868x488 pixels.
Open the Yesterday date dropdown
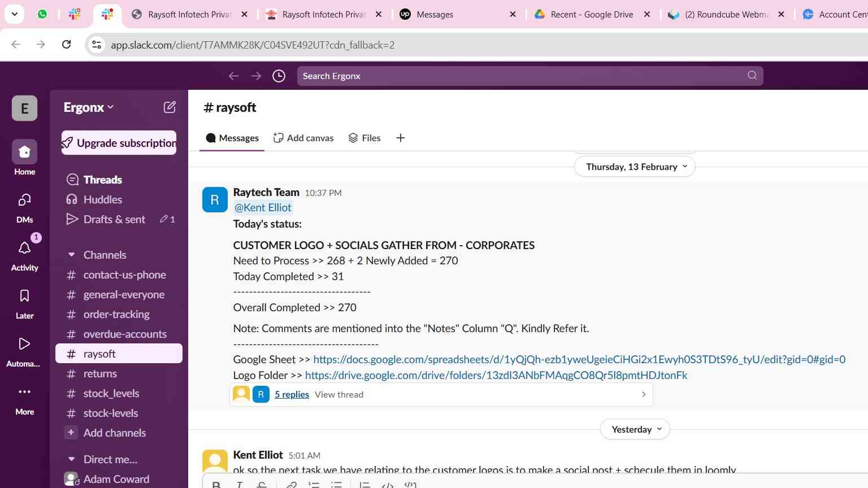tap(635, 429)
